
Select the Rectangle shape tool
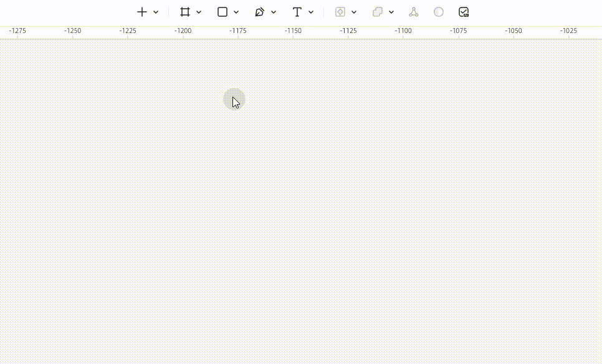tap(222, 12)
